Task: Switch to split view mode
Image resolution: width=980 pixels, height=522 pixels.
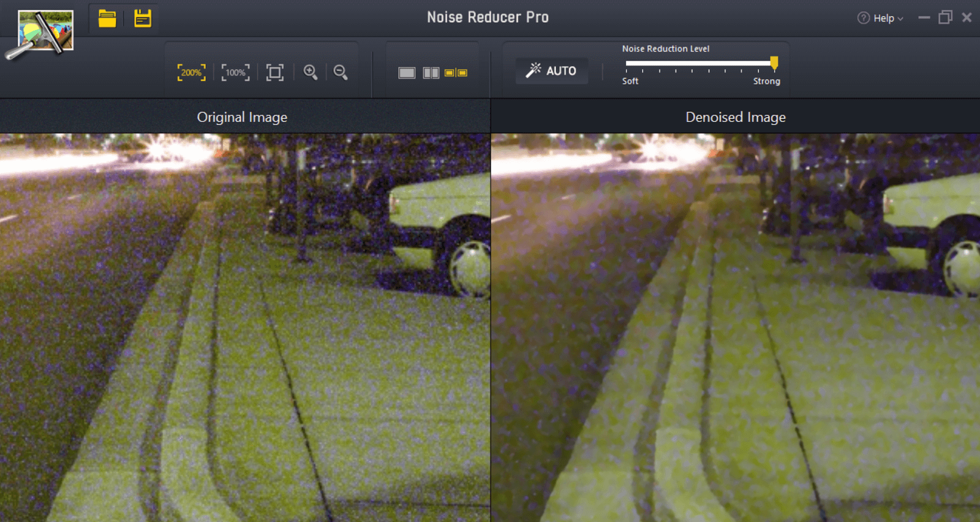Action: (x=431, y=73)
